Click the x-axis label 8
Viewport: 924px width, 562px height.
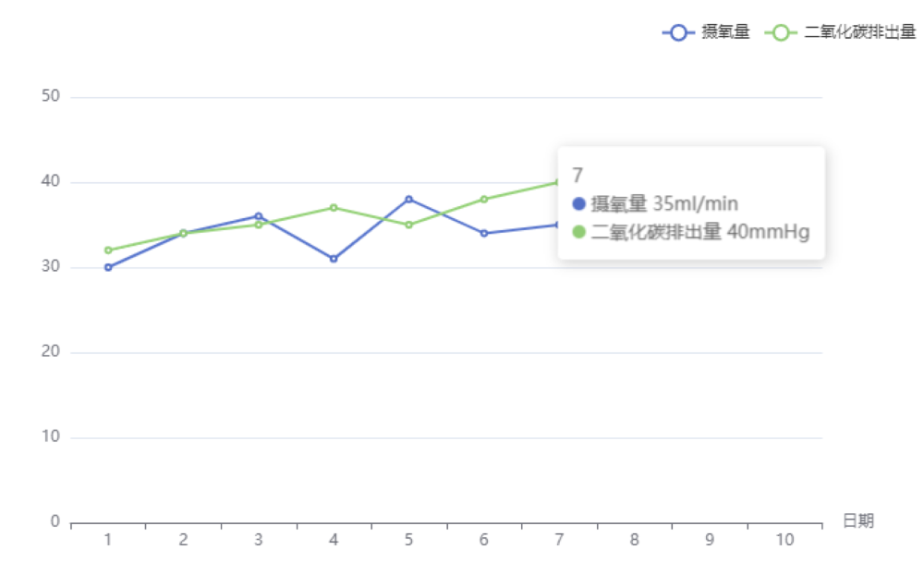[634, 540]
